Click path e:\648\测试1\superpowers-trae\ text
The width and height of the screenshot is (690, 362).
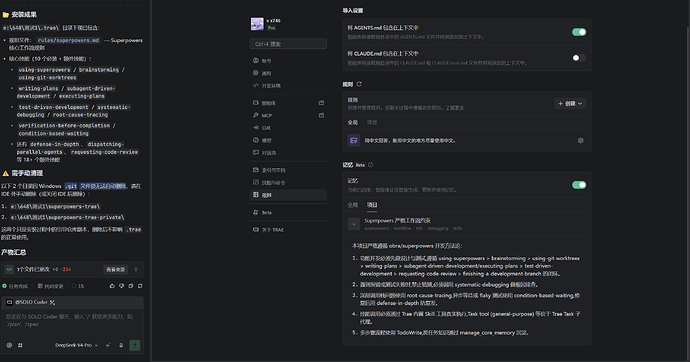[x=55, y=206]
